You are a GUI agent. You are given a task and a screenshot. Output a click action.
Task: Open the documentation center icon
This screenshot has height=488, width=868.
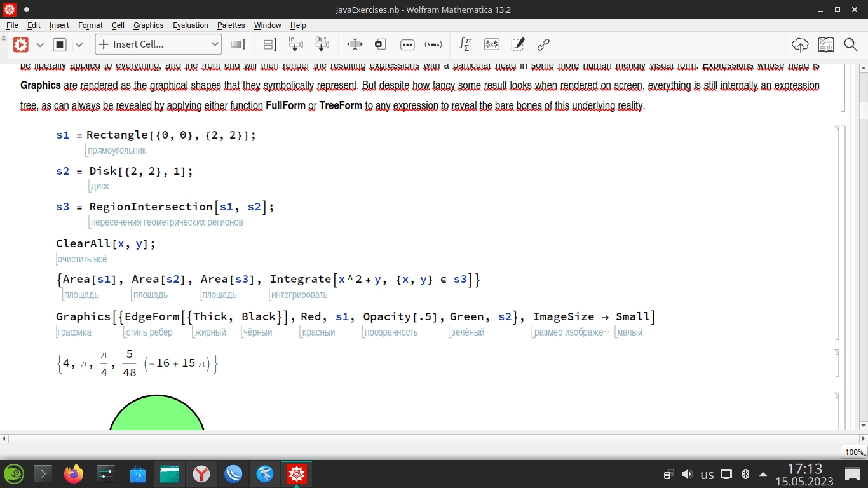click(826, 44)
